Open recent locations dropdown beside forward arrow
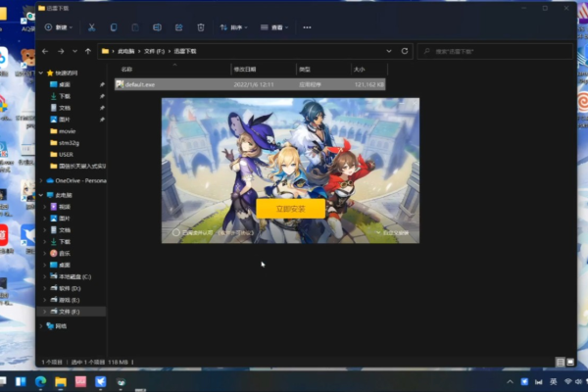 click(75, 51)
